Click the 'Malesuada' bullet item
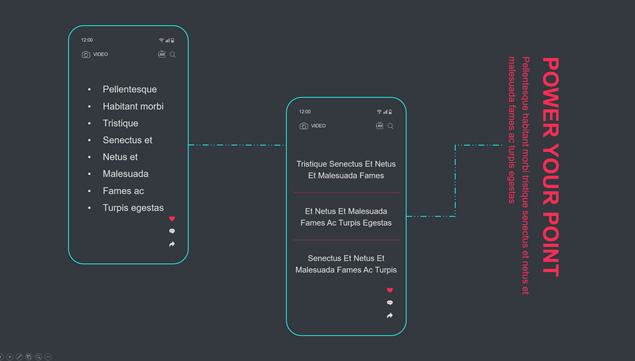 125,174
